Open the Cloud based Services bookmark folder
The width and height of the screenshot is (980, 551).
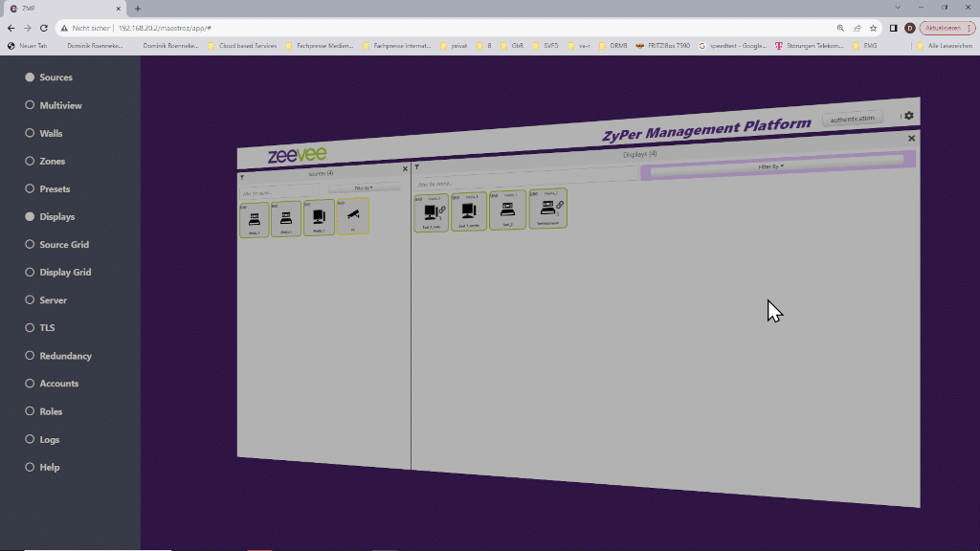(x=242, y=46)
